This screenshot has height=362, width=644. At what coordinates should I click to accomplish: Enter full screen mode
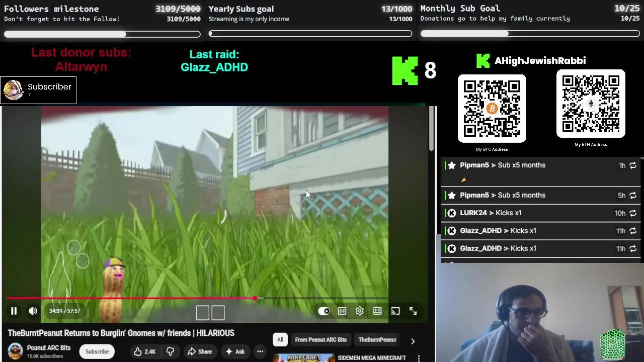[x=413, y=311]
